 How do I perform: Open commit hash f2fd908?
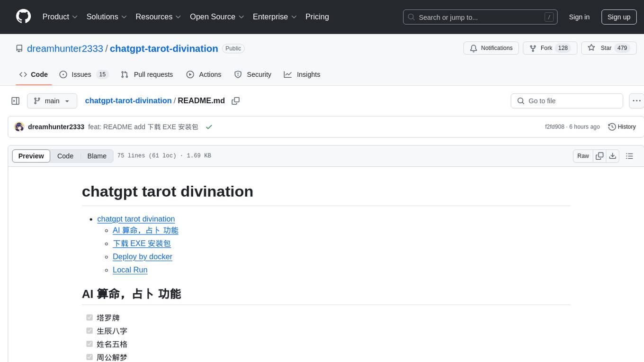click(555, 127)
